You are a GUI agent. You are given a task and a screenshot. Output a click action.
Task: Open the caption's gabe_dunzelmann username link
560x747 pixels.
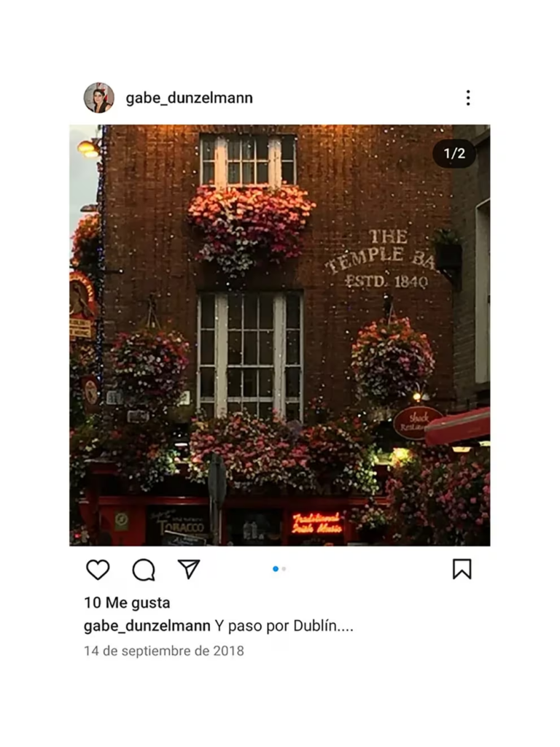click(147, 625)
